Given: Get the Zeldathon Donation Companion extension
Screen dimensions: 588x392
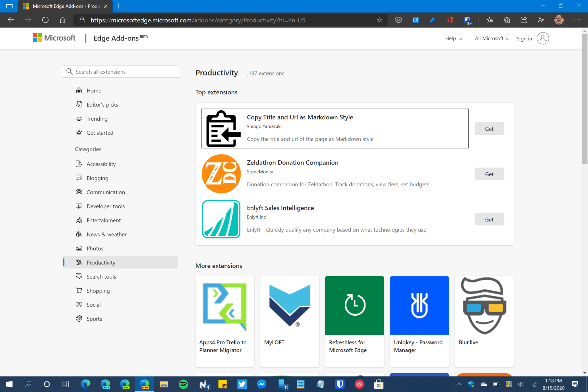Looking at the screenshot, I should 489,174.
